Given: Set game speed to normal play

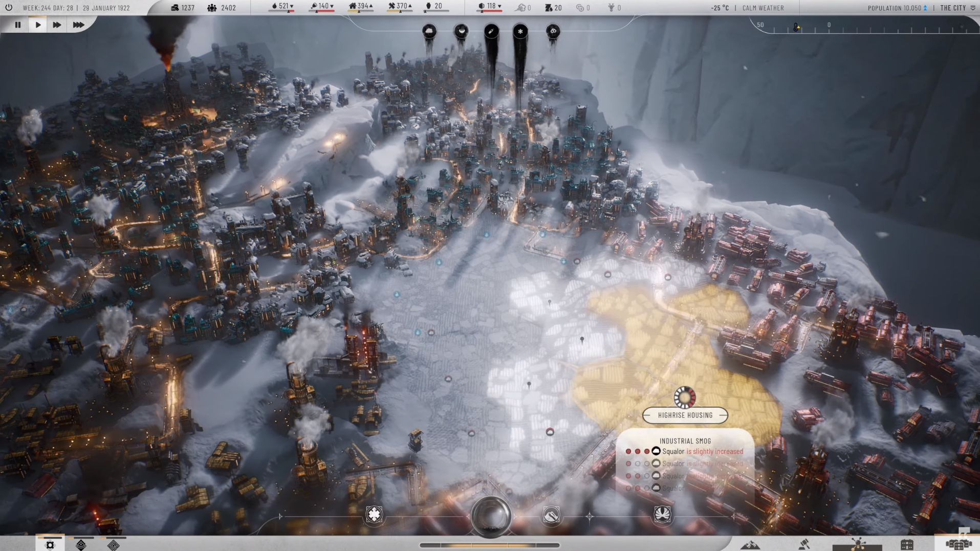Looking at the screenshot, I should click(x=38, y=25).
